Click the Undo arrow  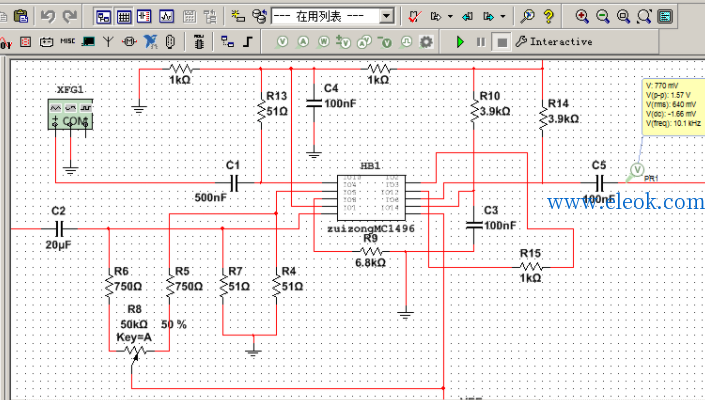[48, 17]
